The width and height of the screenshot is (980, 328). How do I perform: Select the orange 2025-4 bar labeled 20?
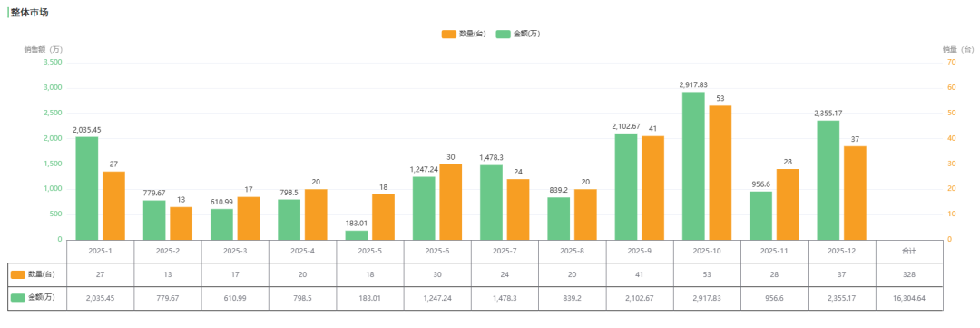pos(317,214)
